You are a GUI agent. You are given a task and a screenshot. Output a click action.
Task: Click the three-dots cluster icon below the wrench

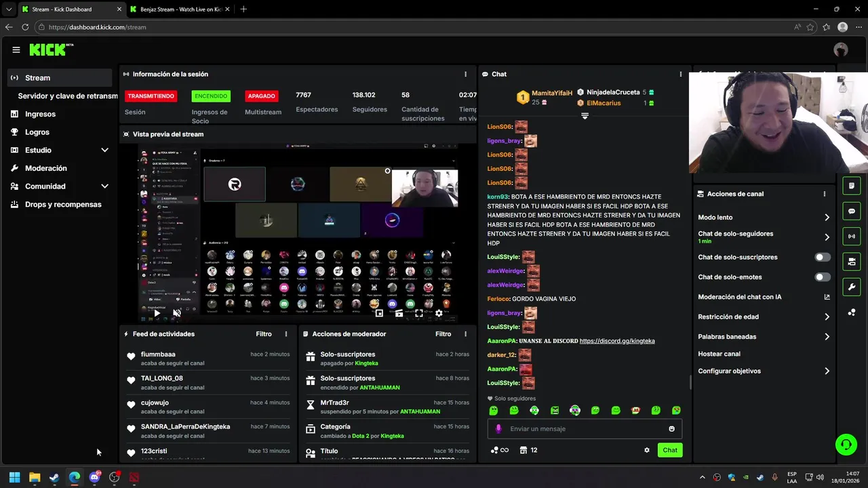[x=852, y=312]
